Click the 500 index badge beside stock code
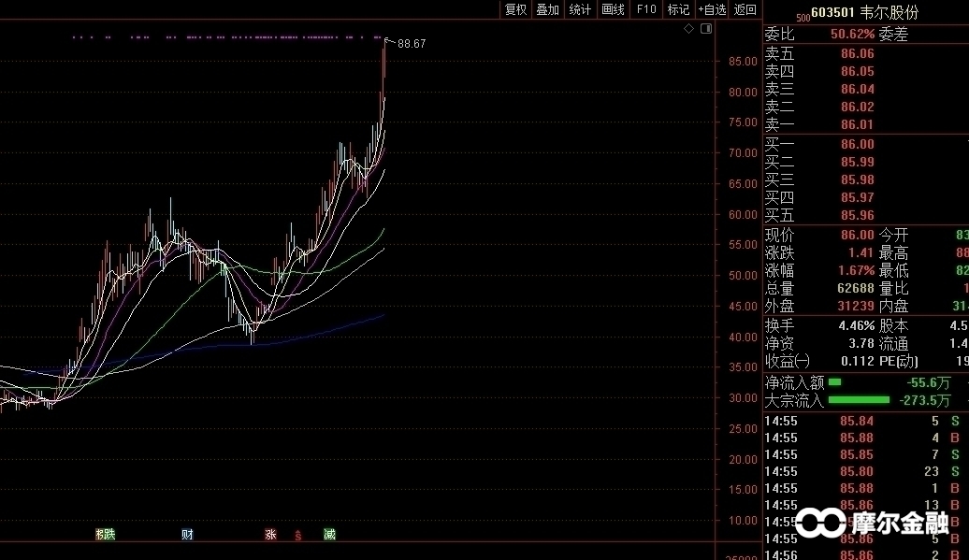Screen dimensions: 969x560 click(802, 17)
